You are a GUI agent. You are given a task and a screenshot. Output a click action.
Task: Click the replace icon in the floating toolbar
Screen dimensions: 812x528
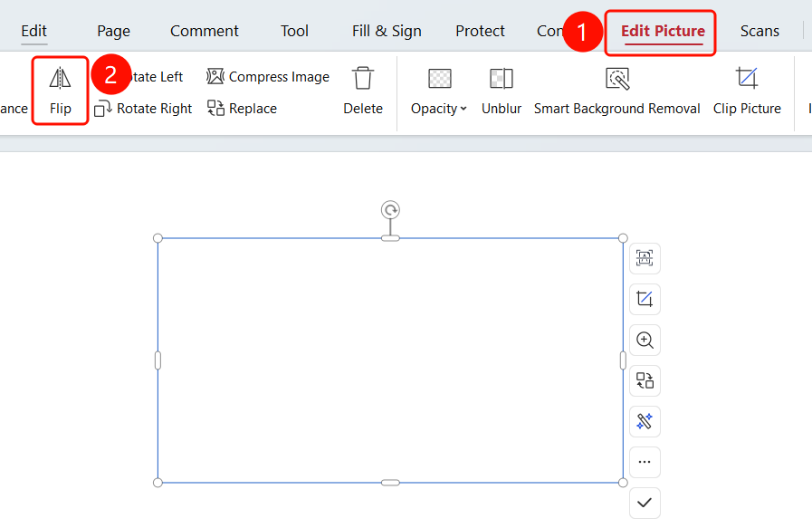click(645, 380)
